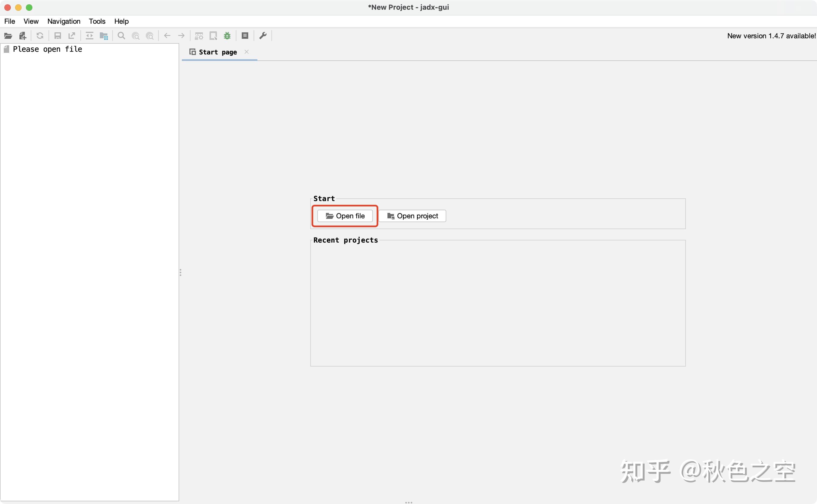Image resolution: width=817 pixels, height=504 pixels.
Task: Open the File menu
Action: click(x=10, y=21)
